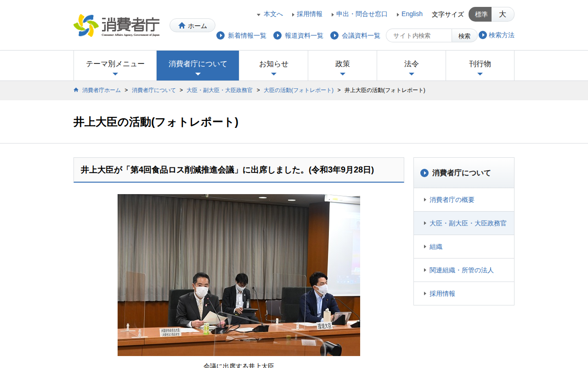Image resolution: width=588 pixels, height=368 pixels.
Task: Open the 政策 navigation dropdown
Action: point(343,66)
